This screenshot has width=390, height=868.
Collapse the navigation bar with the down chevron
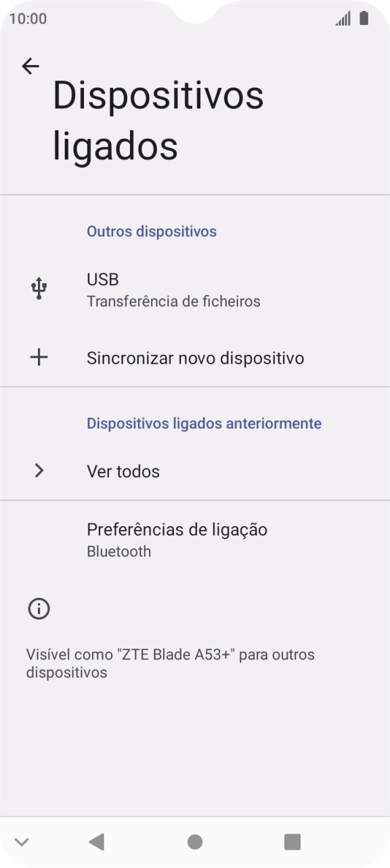[x=22, y=842]
